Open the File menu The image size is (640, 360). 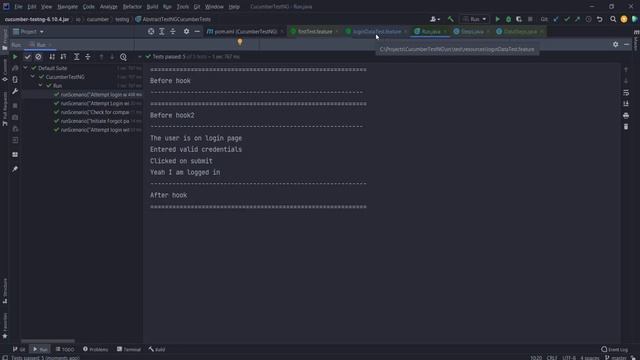[18, 7]
